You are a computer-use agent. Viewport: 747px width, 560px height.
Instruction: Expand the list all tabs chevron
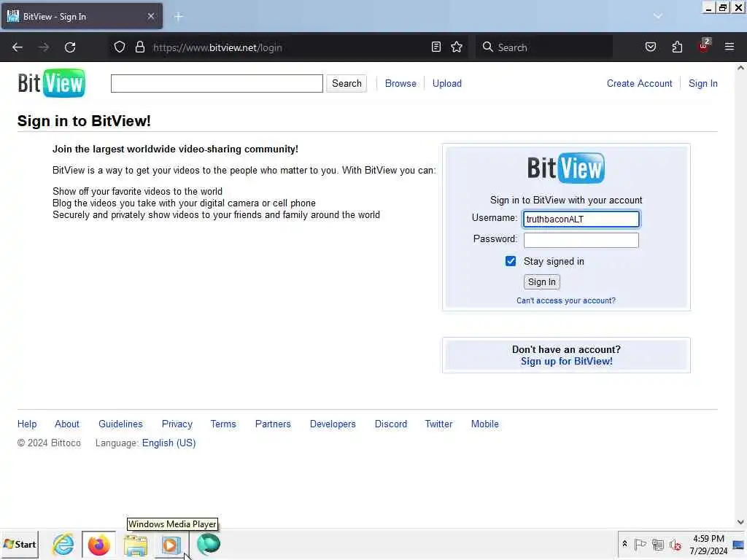658,16
